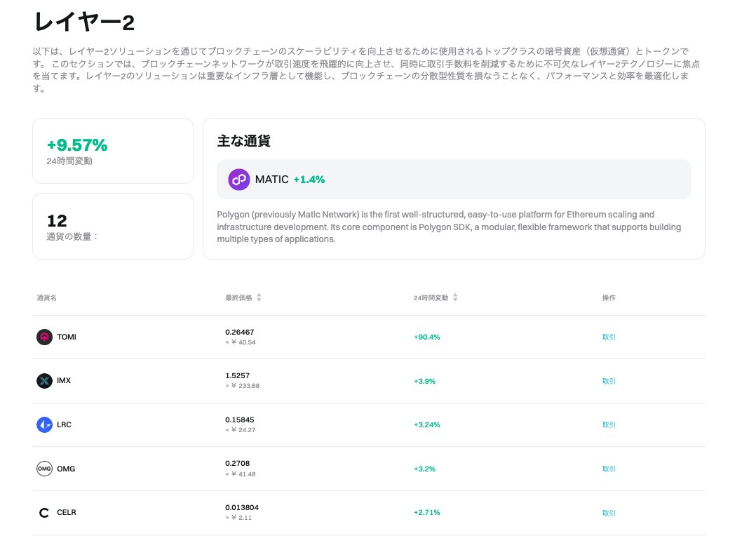Sort by 24時間変動 using the sort arrows
This screenshot has width=756, height=536.
point(455,297)
